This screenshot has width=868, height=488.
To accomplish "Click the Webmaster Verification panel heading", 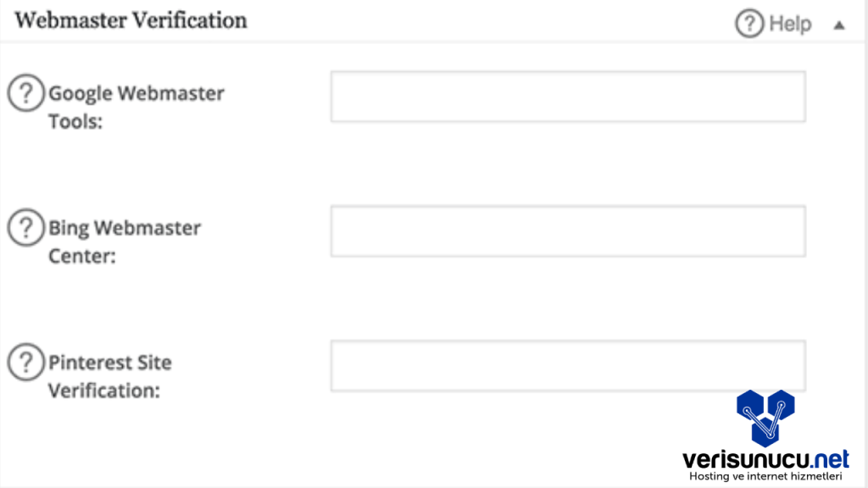I will click(x=131, y=20).
